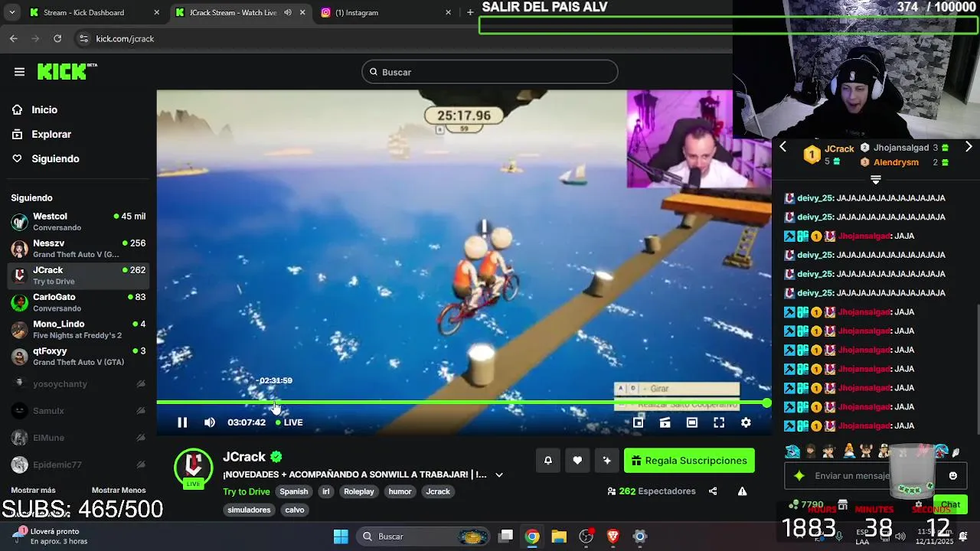Image resolution: width=980 pixels, height=551 pixels.
Task: Collapse the chat leaderboard panel
Action: tap(876, 180)
